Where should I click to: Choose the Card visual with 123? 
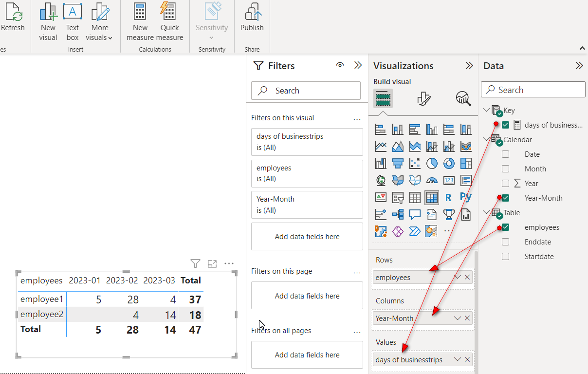click(x=449, y=180)
